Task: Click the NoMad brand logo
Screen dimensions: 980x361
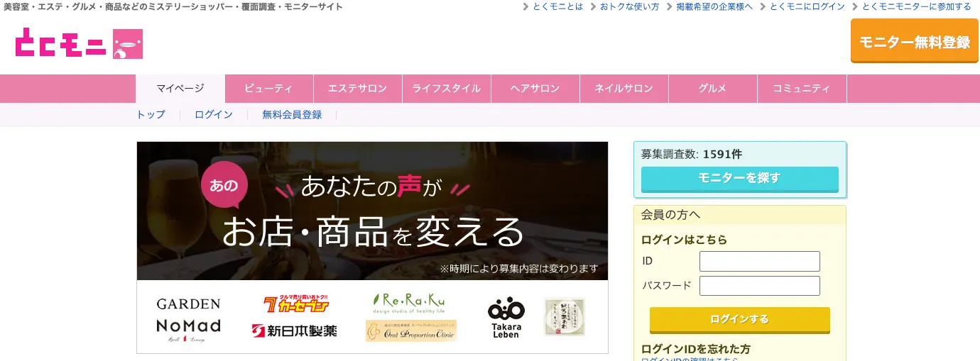Action: click(188, 330)
